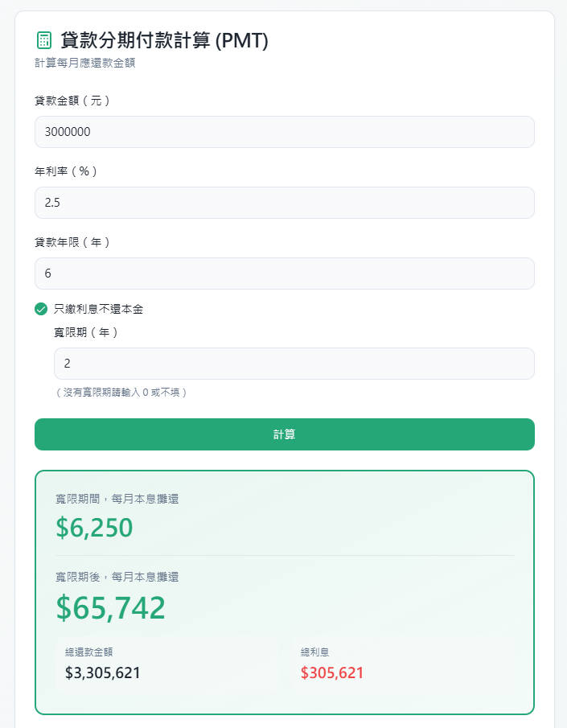
Task: Click the 寬限期後，每月本息攤還 label
Action: 115,576
